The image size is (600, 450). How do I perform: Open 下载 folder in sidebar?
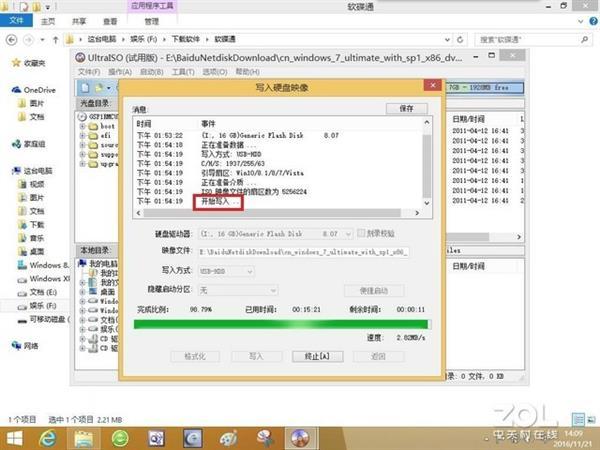(x=31, y=225)
